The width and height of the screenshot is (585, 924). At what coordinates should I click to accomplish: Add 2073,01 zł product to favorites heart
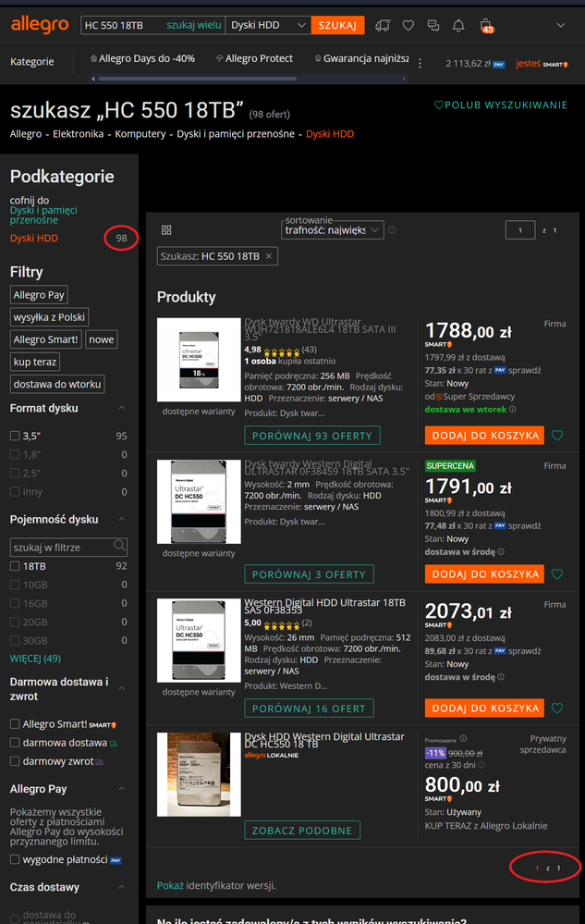(x=557, y=708)
